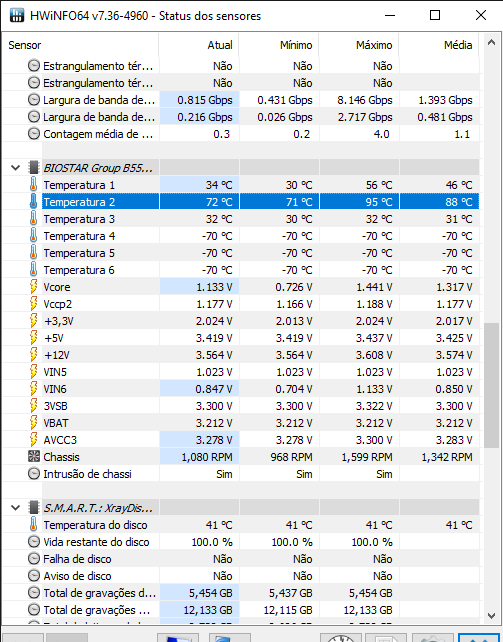The image size is (503, 642).
Task: Select the Falha de disco row label
Action: tap(77, 559)
